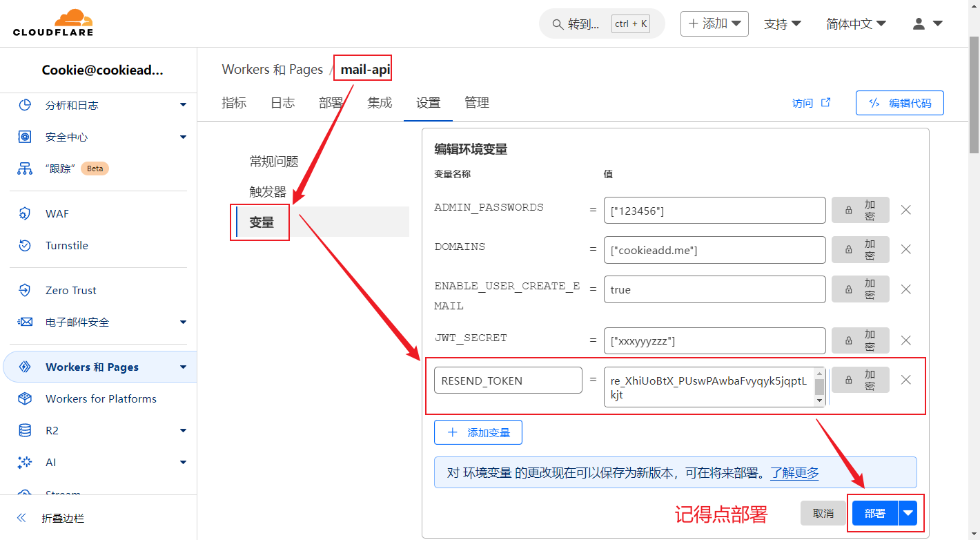This screenshot has width=980, height=540.
Task: Delete the RESEND_TOKEN variable row
Action: point(906,380)
